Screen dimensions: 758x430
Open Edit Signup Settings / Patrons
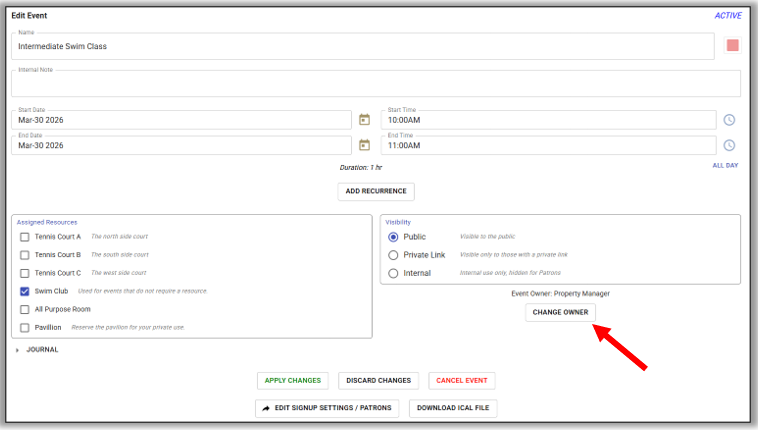[x=328, y=408]
